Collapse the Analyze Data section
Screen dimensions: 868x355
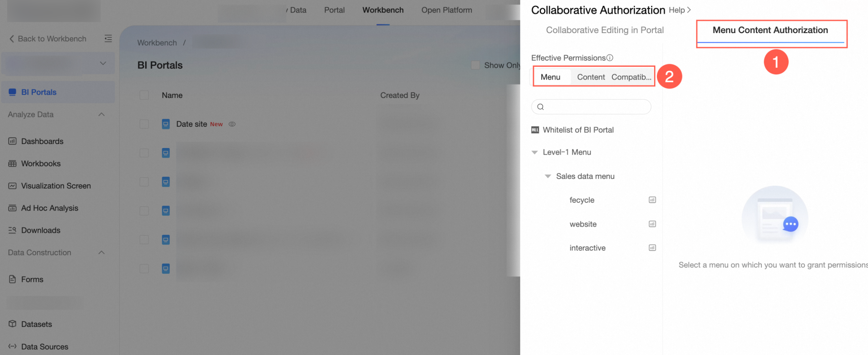click(101, 115)
